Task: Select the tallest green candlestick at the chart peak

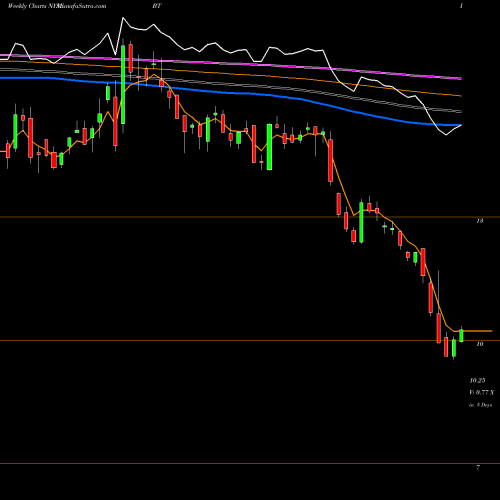Action: point(123,85)
